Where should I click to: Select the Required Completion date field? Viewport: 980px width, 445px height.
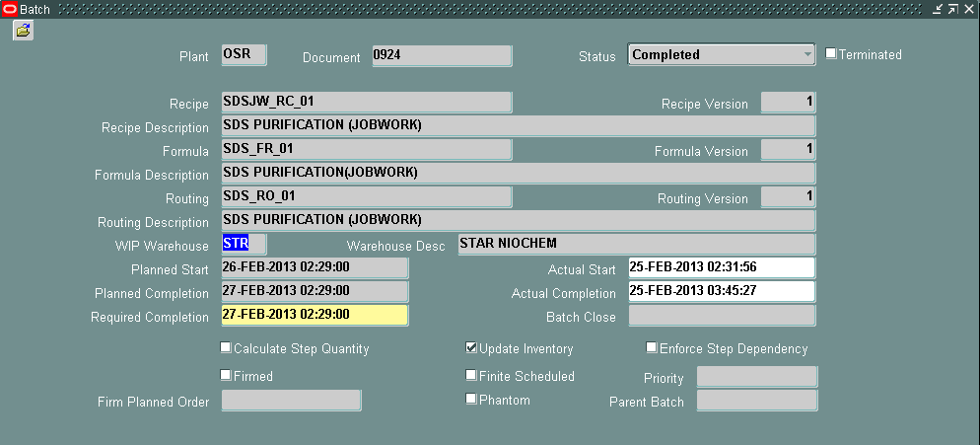point(315,315)
